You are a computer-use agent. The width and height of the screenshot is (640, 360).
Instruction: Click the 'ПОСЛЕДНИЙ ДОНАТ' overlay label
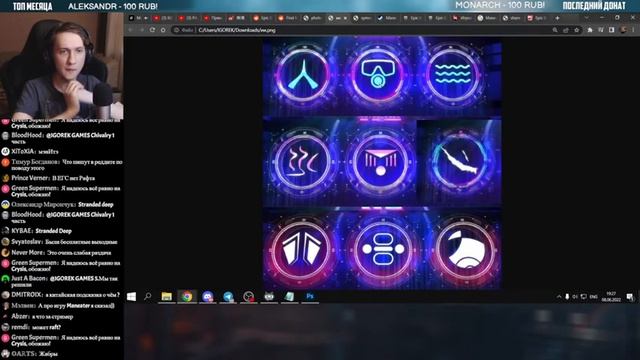coord(594,6)
